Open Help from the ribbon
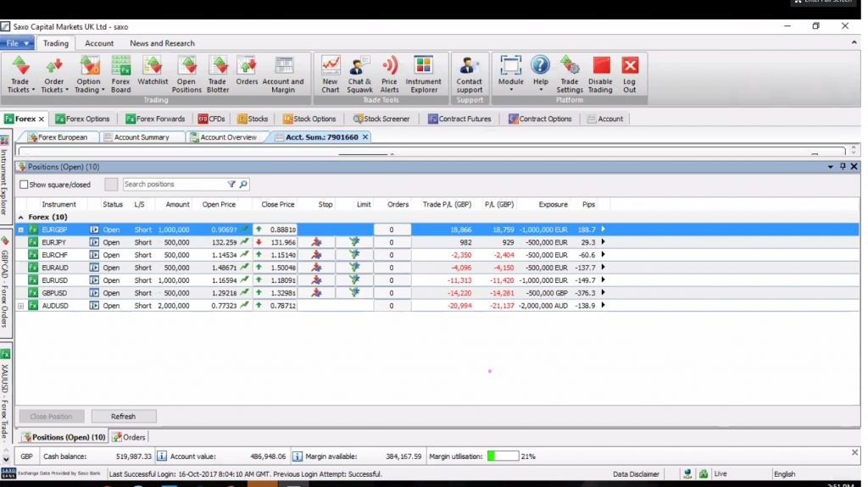Viewport: 868px width, 487px height. coord(541,73)
